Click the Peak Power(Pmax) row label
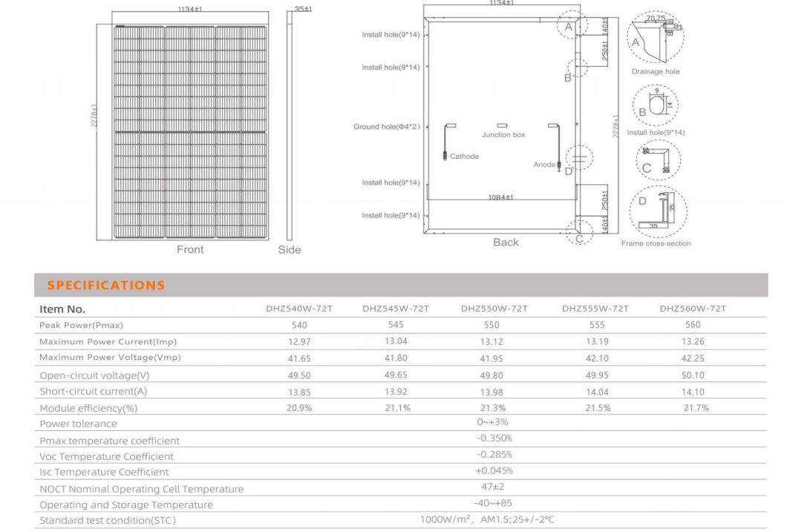The height and width of the screenshot is (532, 787). (81, 325)
